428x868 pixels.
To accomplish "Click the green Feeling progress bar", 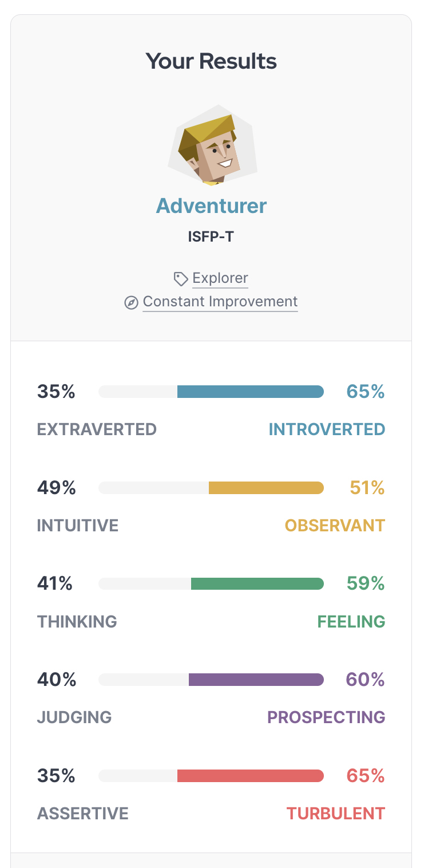I will coord(257,583).
